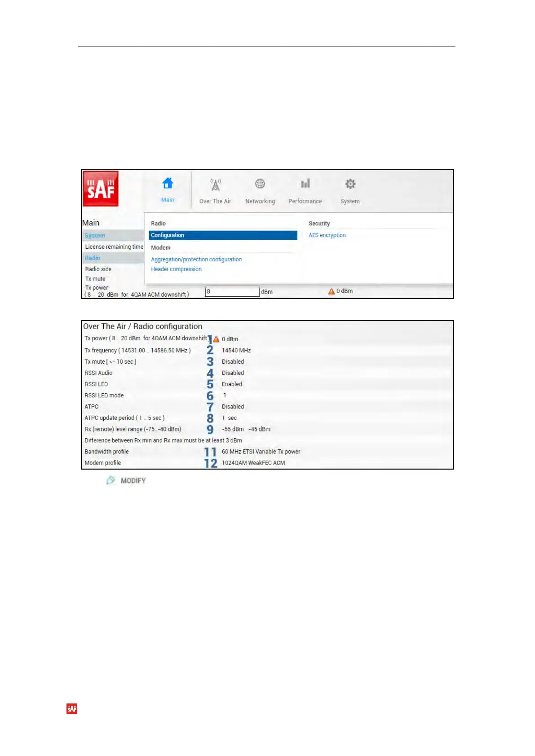Click the ATPC Disabled value
This screenshot has height=756, width=535.
233,407
